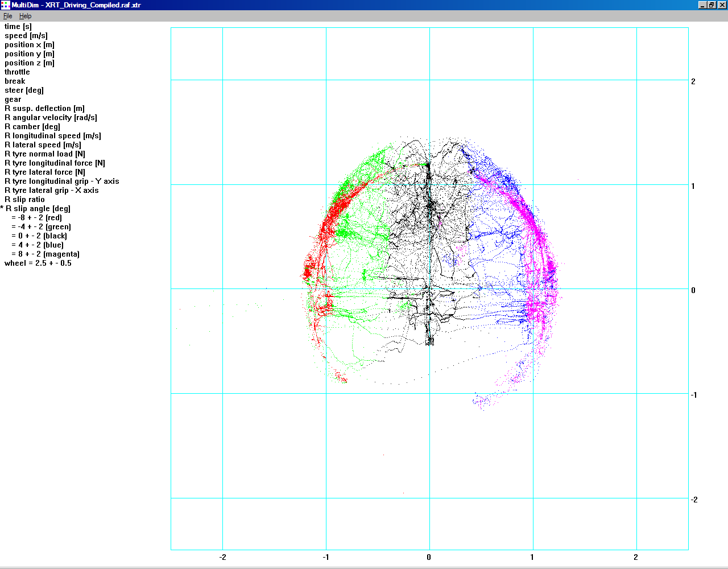The height and width of the screenshot is (569, 728).
Task: Select the 'position x [m]' variable
Action: pyautogui.click(x=30, y=45)
